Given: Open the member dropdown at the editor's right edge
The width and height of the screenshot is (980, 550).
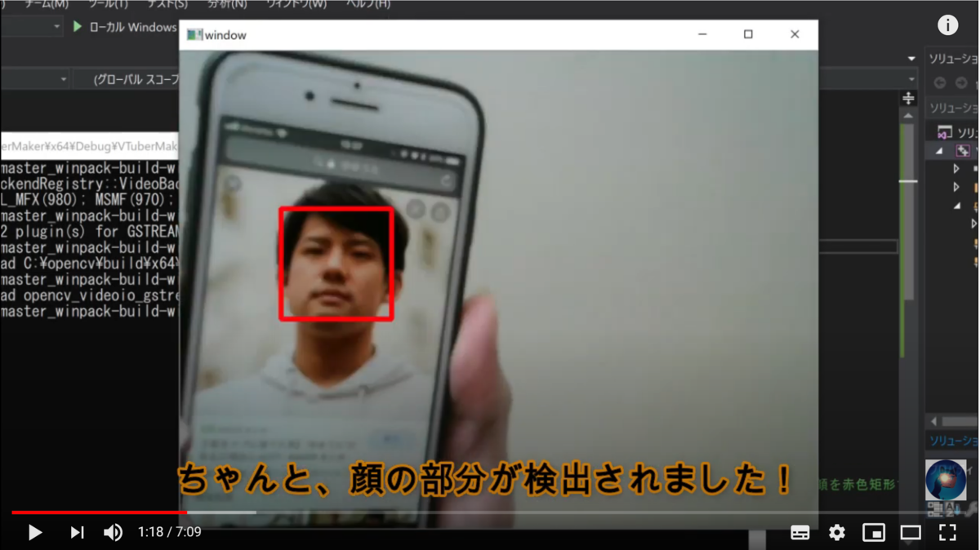Looking at the screenshot, I should point(911,79).
